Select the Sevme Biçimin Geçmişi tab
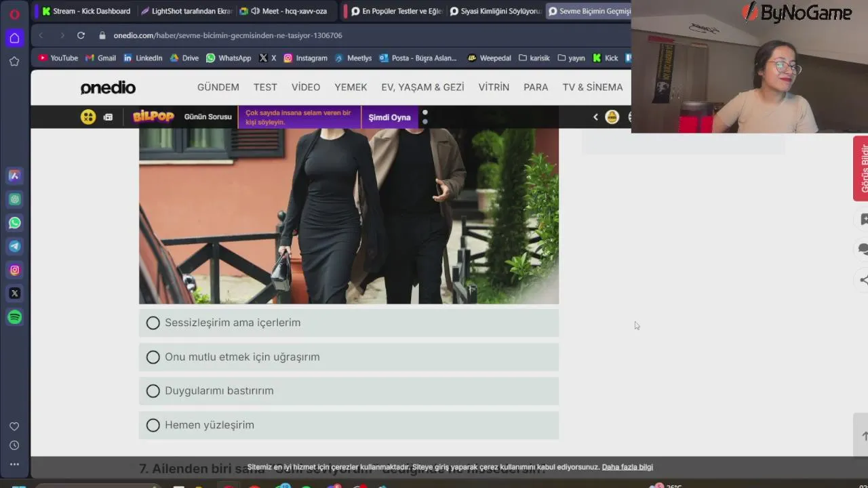868x488 pixels. (x=589, y=11)
